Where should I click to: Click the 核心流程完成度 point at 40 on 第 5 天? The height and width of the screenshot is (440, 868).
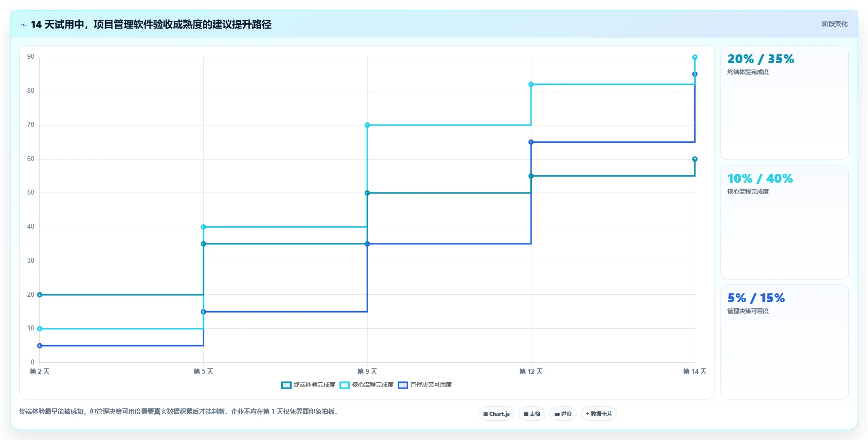(203, 227)
